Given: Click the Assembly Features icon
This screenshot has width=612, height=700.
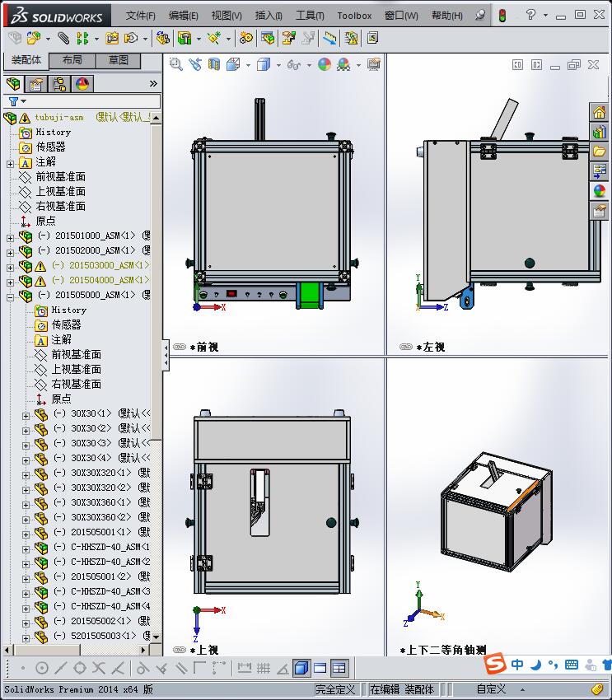Looking at the screenshot, I should pos(185,39).
